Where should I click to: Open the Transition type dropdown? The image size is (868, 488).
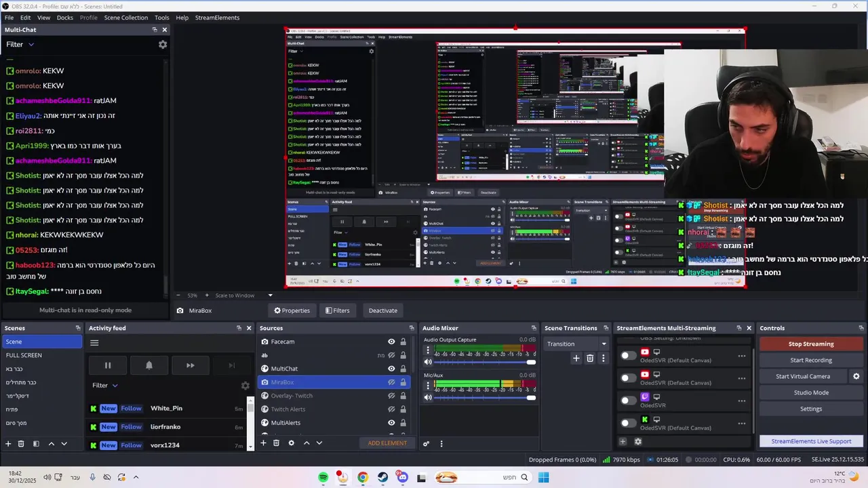(576, 344)
